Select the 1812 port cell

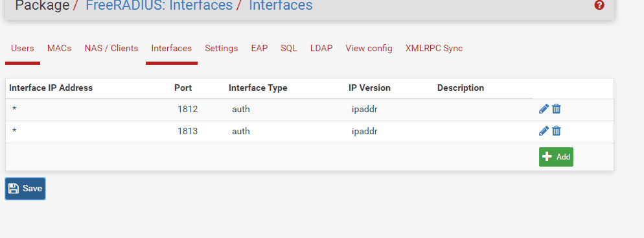[188, 110]
